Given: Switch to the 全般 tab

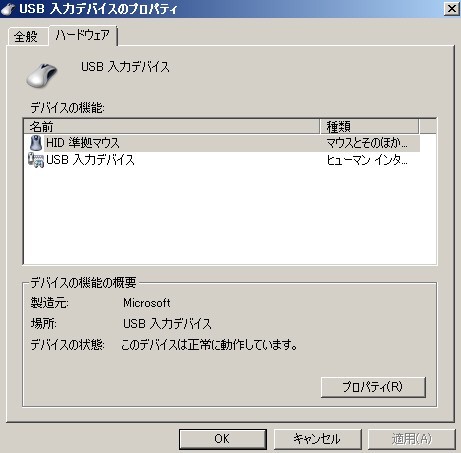Looking at the screenshot, I should [26, 36].
